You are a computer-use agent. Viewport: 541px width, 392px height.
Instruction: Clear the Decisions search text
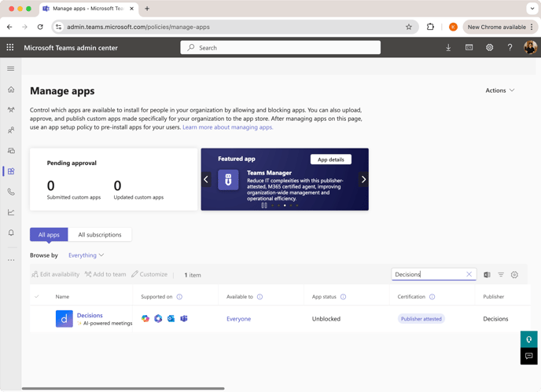pos(469,274)
